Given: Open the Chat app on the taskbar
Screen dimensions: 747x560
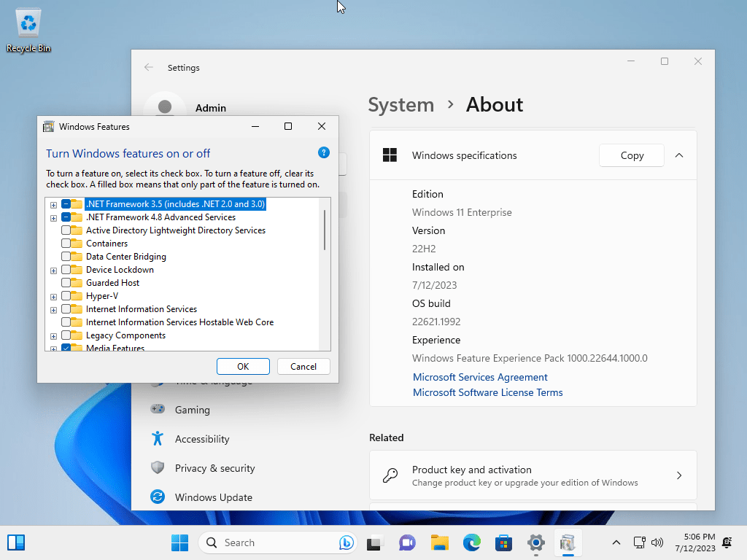Looking at the screenshot, I should click(407, 542).
